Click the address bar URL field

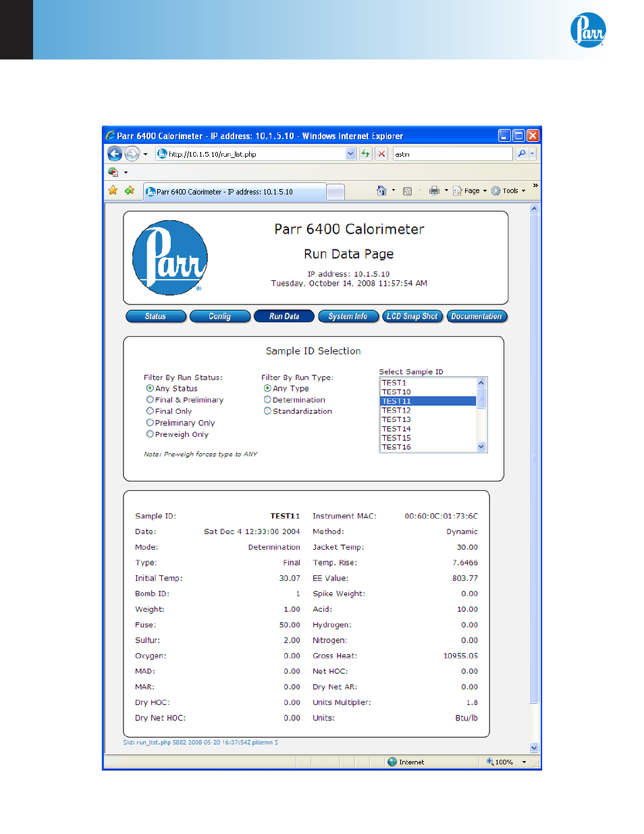pyautogui.click(x=250, y=154)
